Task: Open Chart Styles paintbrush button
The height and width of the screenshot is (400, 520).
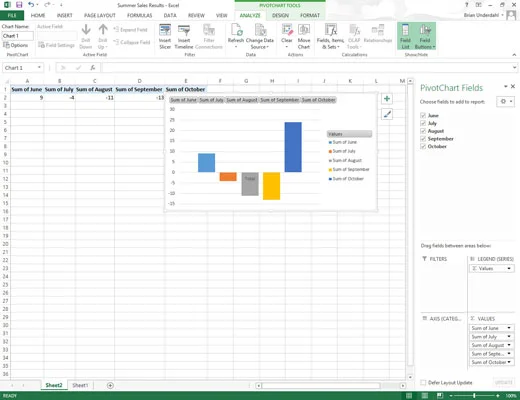Action: [x=387, y=114]
